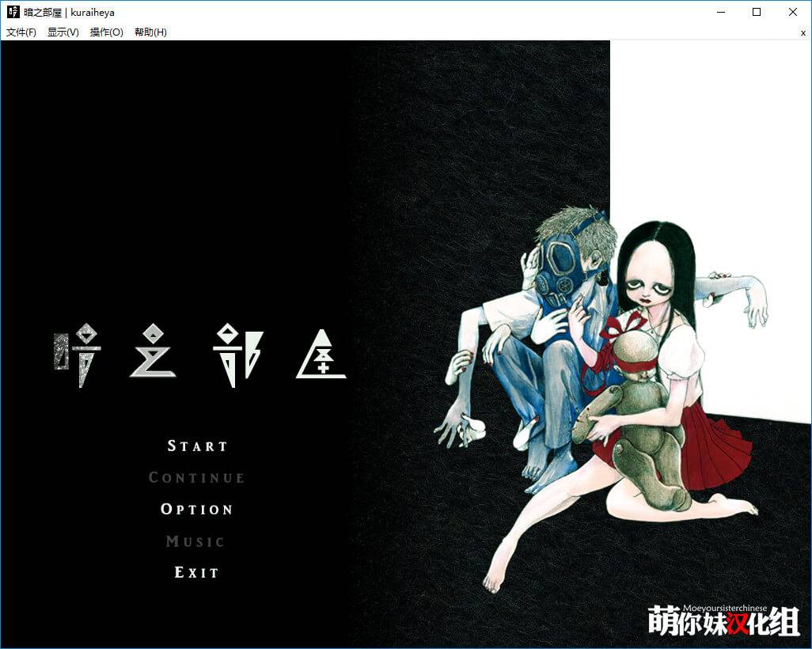The width and height of the screenshot is (812, 649).
Task: Open the 帮助(H) menu
Action: coord(150,32)
